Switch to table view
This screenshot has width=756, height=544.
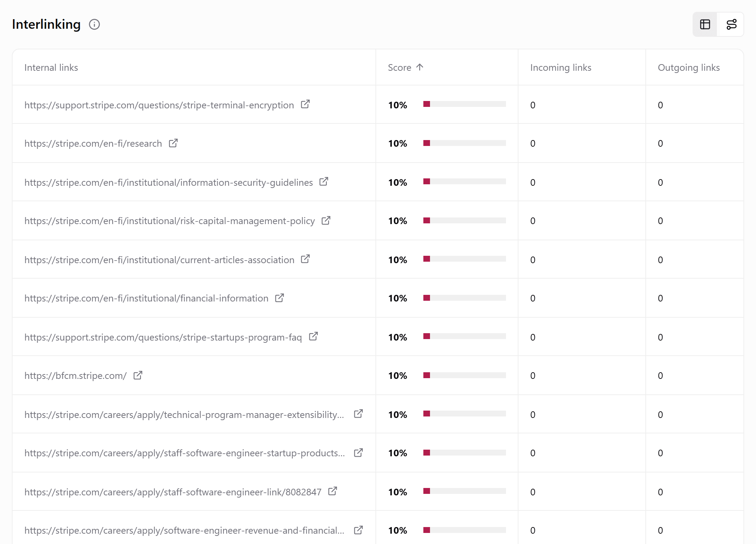click(705, 24)
